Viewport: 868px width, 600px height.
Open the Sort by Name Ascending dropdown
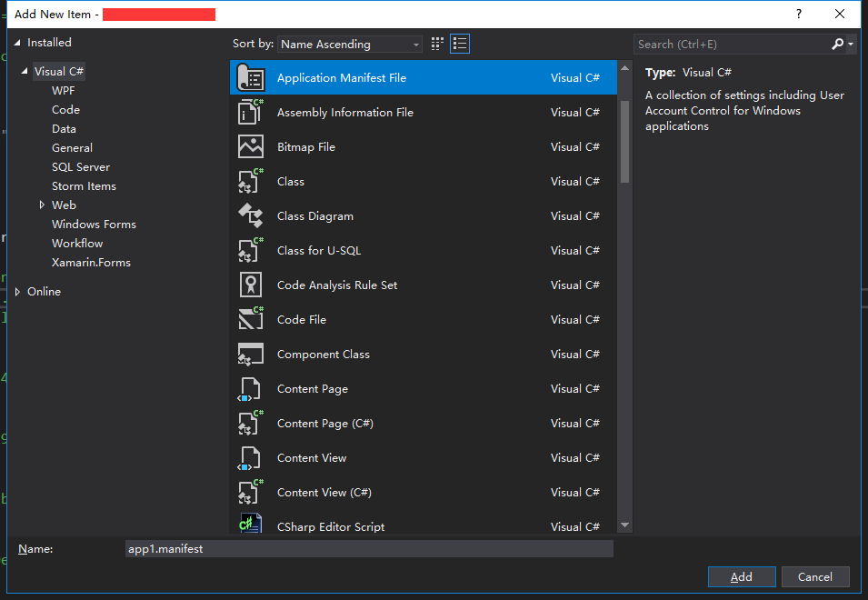click(350, 45)
